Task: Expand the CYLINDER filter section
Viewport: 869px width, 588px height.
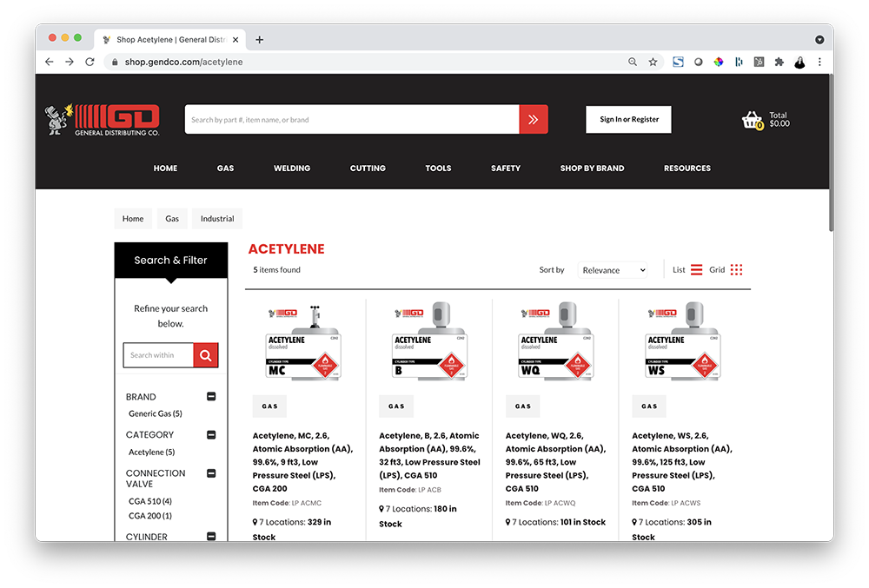Action: [x=210, y=537]
